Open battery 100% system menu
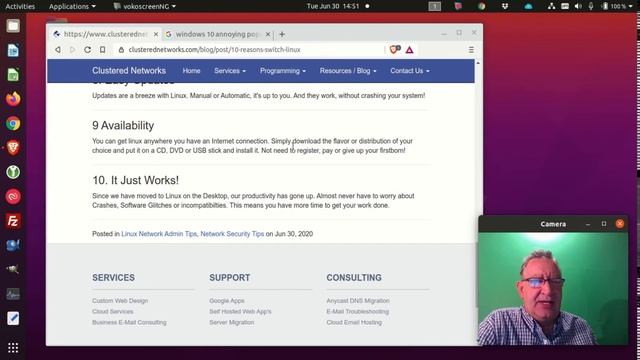Viewport: 640px width, 360px height. tap(618, 6)
